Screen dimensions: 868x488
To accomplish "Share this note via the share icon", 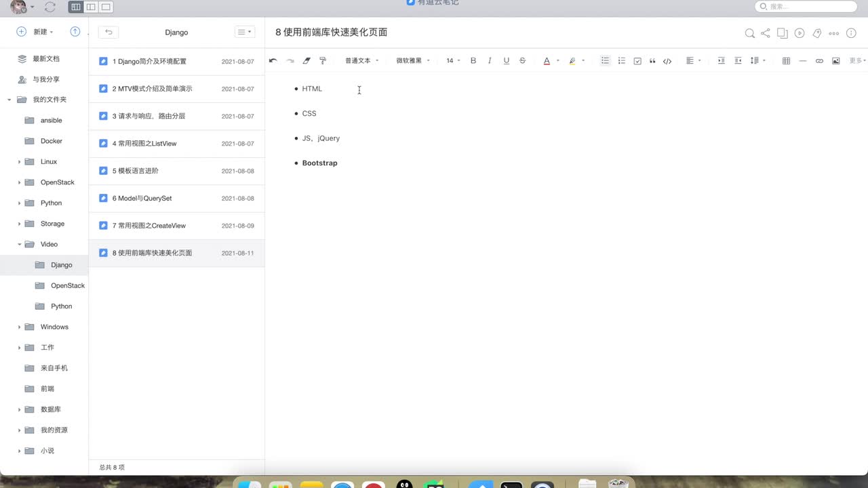I will click(x=766, y=33).
